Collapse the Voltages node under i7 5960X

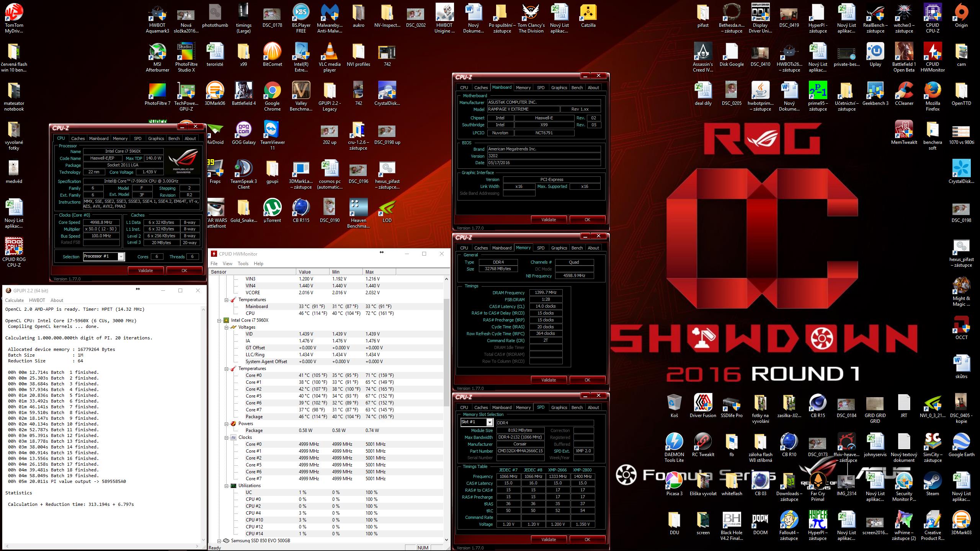coord(226,327)
